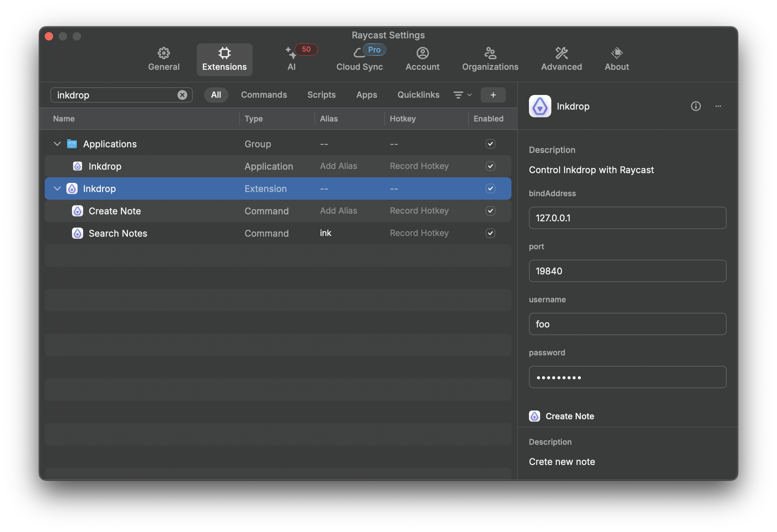Image resolution: width=777 pixels, height=532 pixels.
Task: Open the Extensions settings tab icon
Action: [224, 53]
